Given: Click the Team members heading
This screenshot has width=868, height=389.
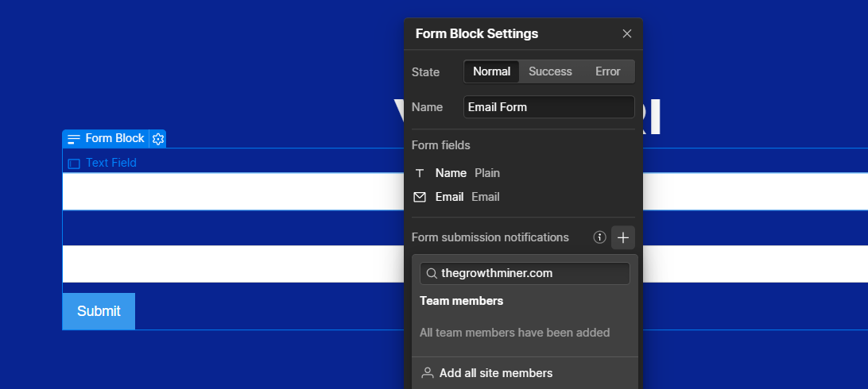Looking at the screenshot, I should pyautogui.click(x=461, y=301).
